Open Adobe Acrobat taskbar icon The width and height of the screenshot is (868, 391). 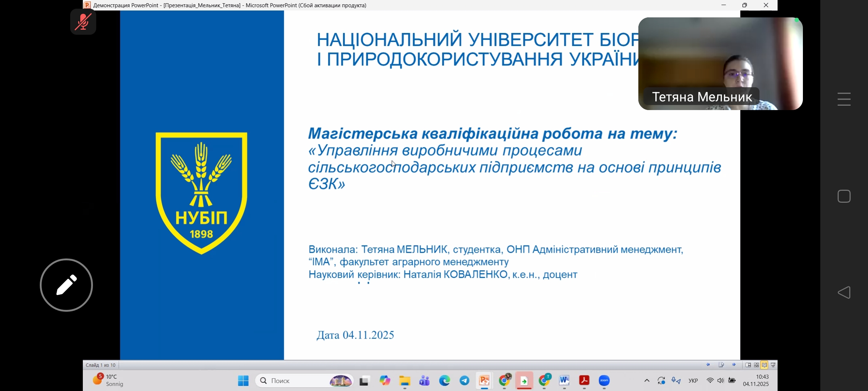click(x=584, y=381)
